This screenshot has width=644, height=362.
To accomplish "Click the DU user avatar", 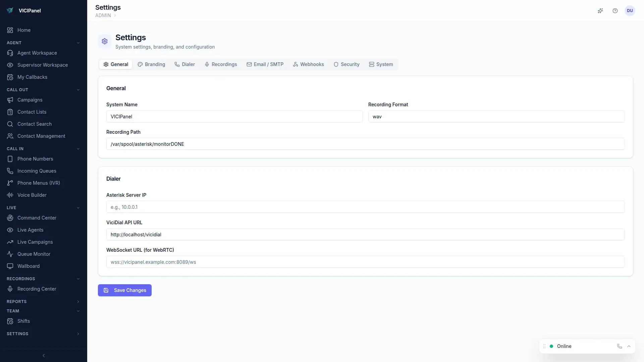I will 630,11.
